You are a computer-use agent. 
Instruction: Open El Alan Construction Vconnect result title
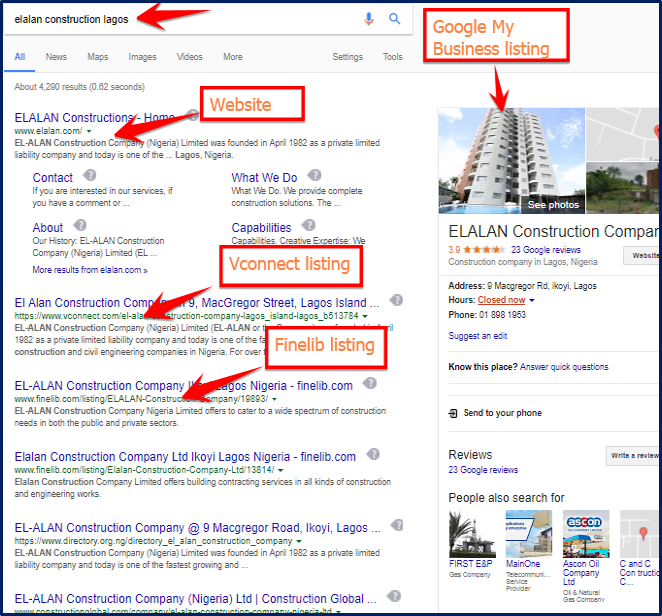tap(197, 303)
